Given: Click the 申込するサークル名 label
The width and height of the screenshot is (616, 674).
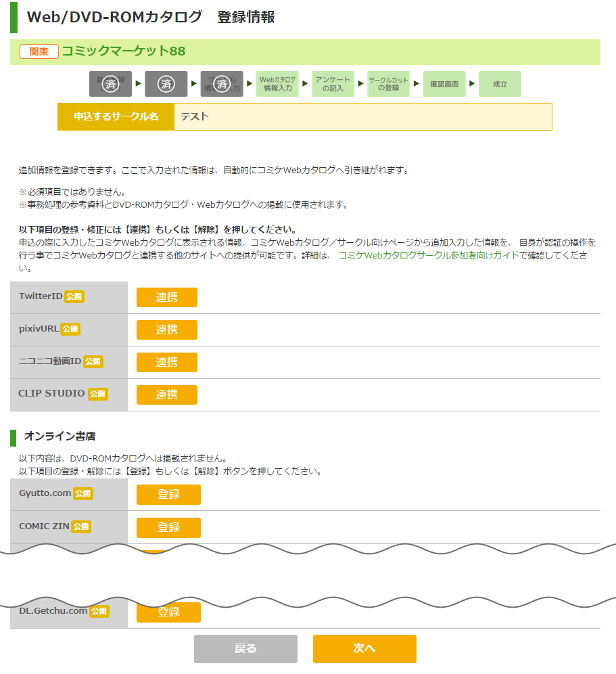Looking at the screenshot, I should pos(116,116).
